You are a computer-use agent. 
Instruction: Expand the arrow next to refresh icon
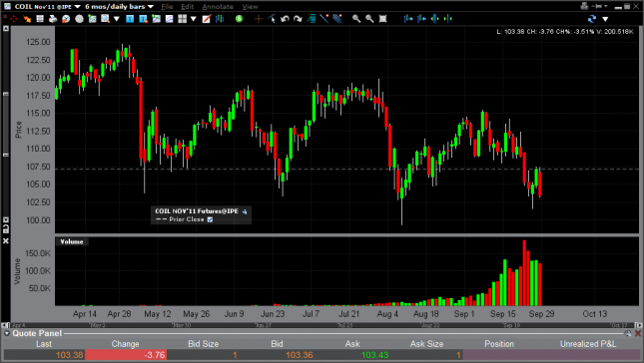[605, 19]
